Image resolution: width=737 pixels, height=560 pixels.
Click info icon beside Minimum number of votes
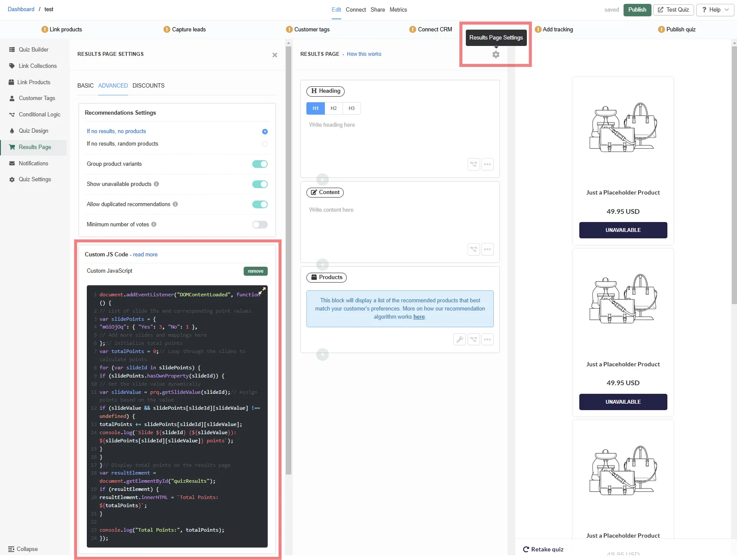[154, 224]
